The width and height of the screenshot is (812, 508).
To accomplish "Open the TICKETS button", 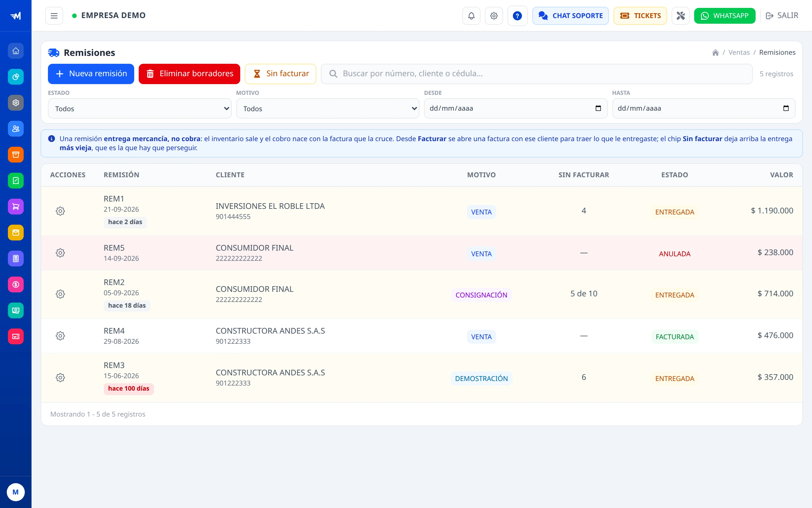I will pos(640,16).
